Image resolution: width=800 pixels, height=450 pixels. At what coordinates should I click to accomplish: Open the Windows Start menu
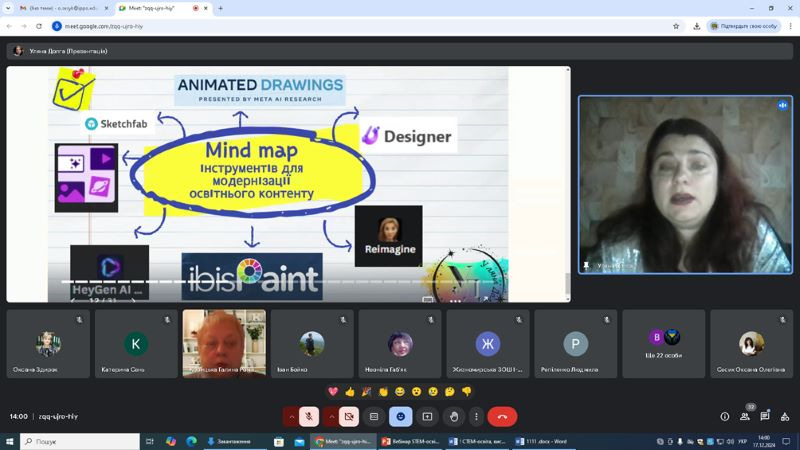click(9, 441)
